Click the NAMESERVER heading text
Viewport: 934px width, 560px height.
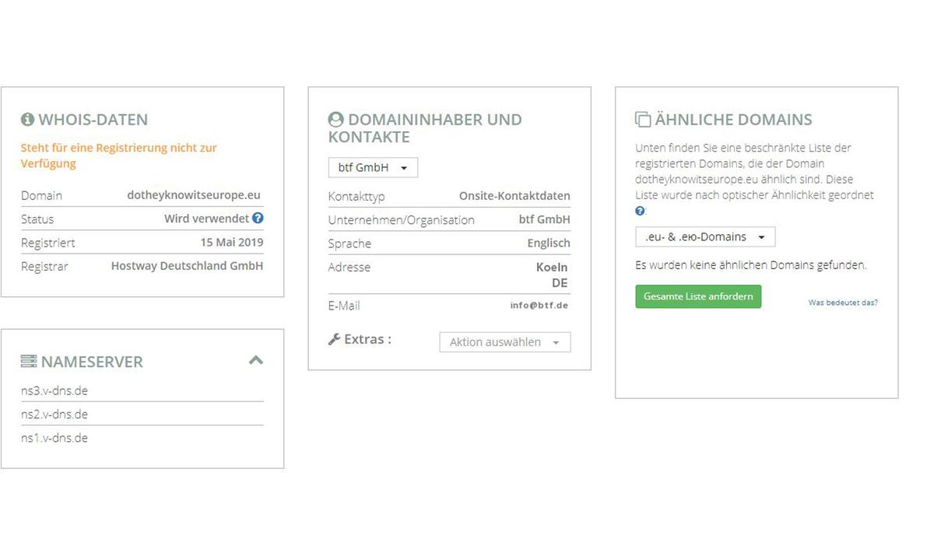click(x=92, y=362)
